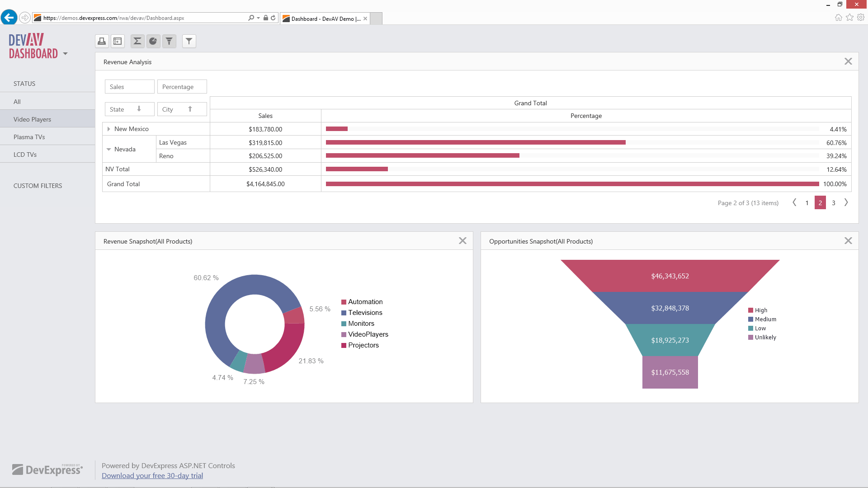Select LCD TVs in sidebar
This screenshot has height=488, width=868.
pos(47,155)
